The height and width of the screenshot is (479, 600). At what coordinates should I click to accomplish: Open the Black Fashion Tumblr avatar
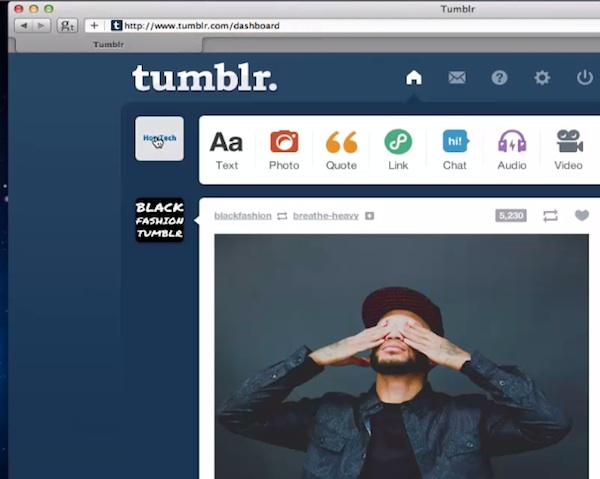(160, 220)
